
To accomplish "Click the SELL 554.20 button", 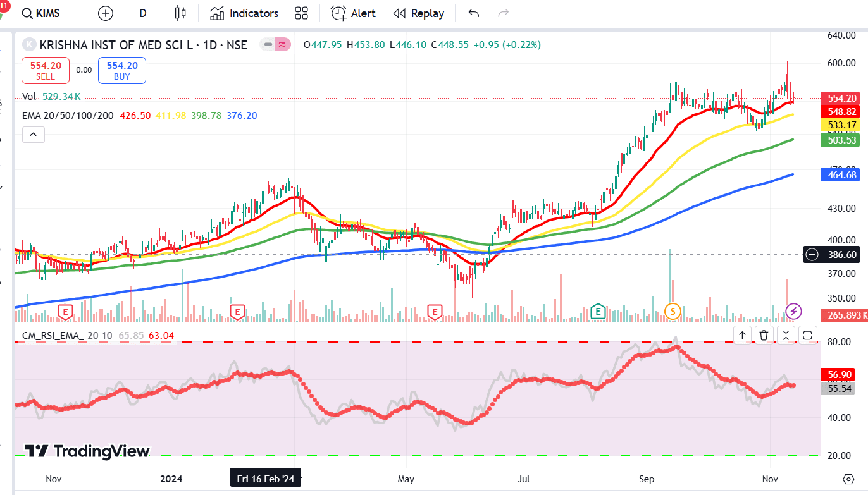I will pyautogui.click(x=46, y=70).
